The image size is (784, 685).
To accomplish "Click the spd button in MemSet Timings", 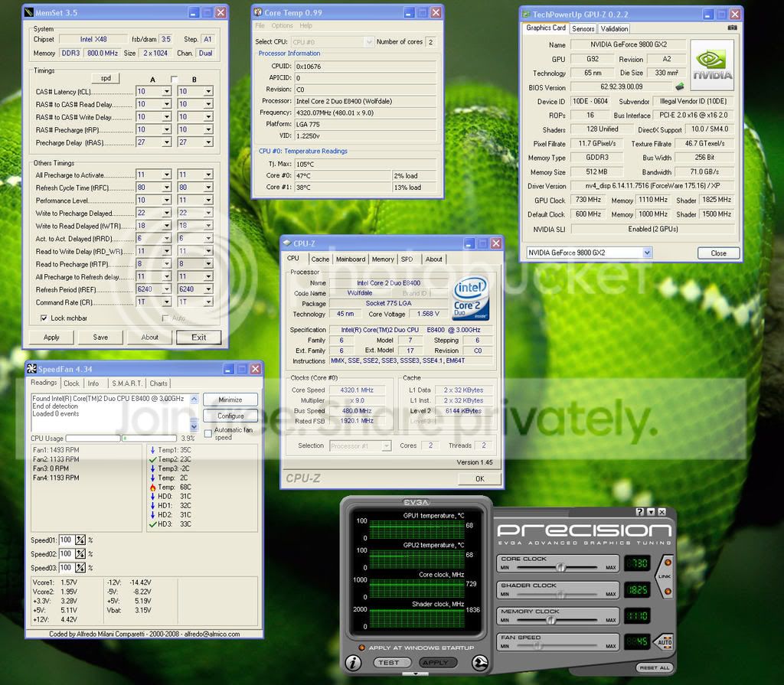I will pos(106,78).
